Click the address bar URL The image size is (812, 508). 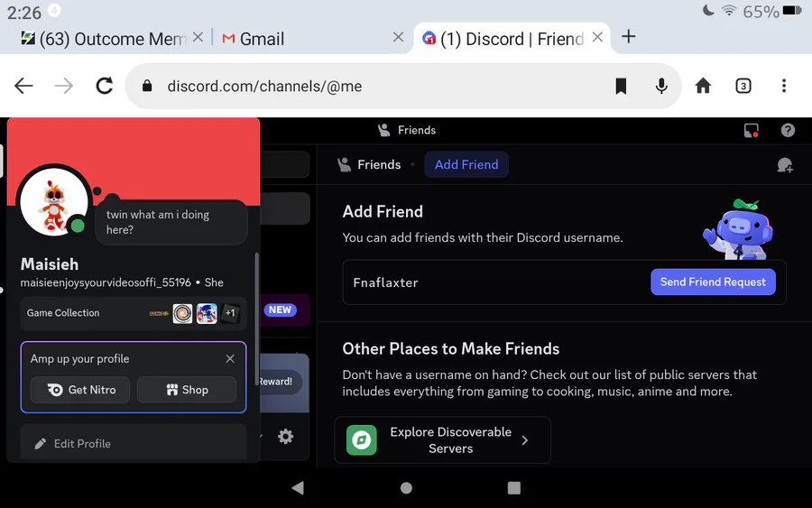(264, 86)
